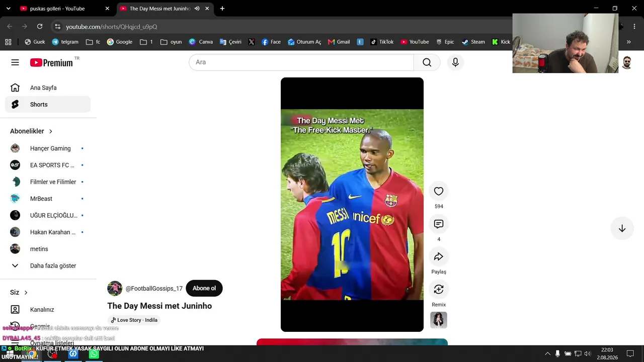
Task: Open Hakan Karahan channel
Action: [48, 232]
